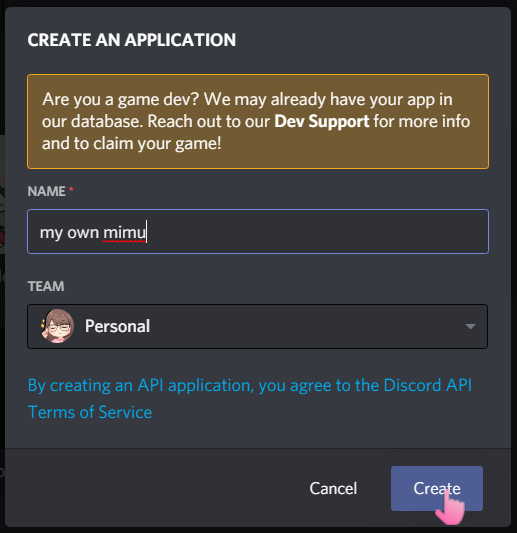This screenshot has height=533, width=517.
Task: Click the TEAM field label
Action: tap(46, 286)
